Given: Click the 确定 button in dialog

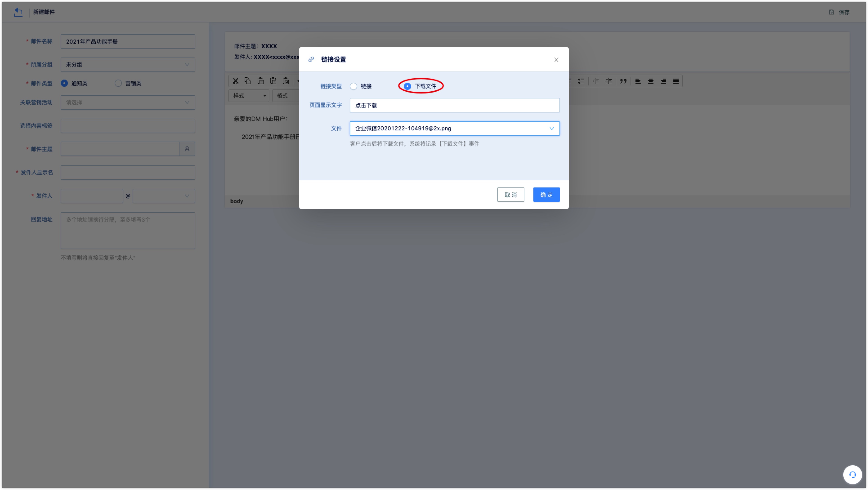Looking at the screenshot, I should tap(546, 195).
